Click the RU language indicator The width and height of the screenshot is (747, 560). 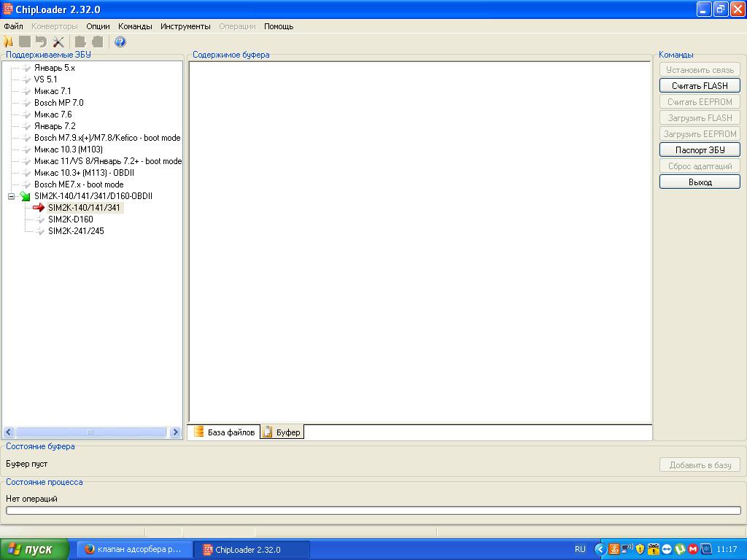[580, 549]
